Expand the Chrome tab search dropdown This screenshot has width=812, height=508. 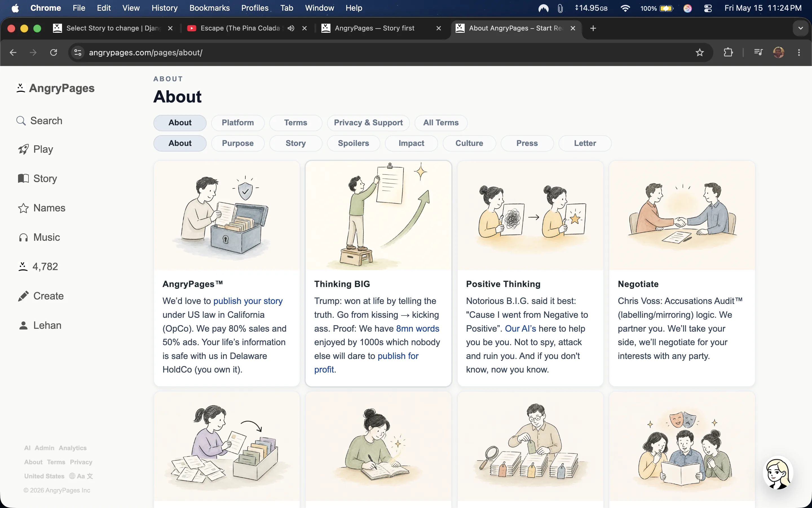point(801,28)
